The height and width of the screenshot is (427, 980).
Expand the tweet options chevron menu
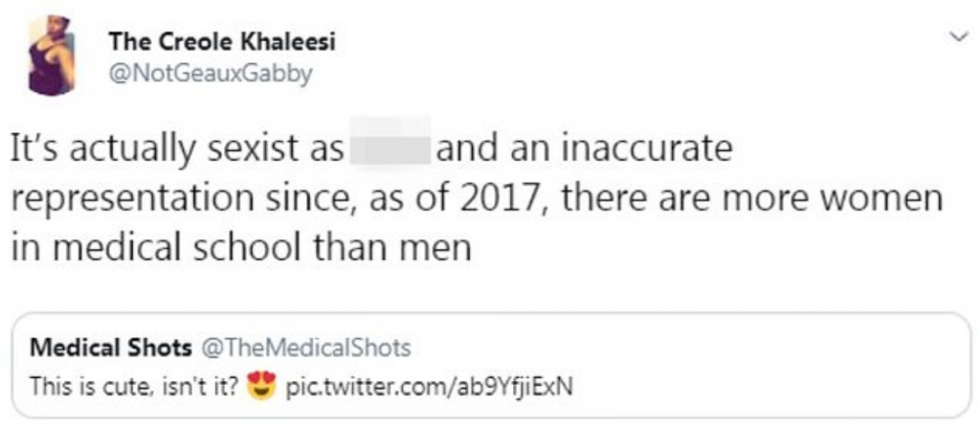[x=954, y=37]
